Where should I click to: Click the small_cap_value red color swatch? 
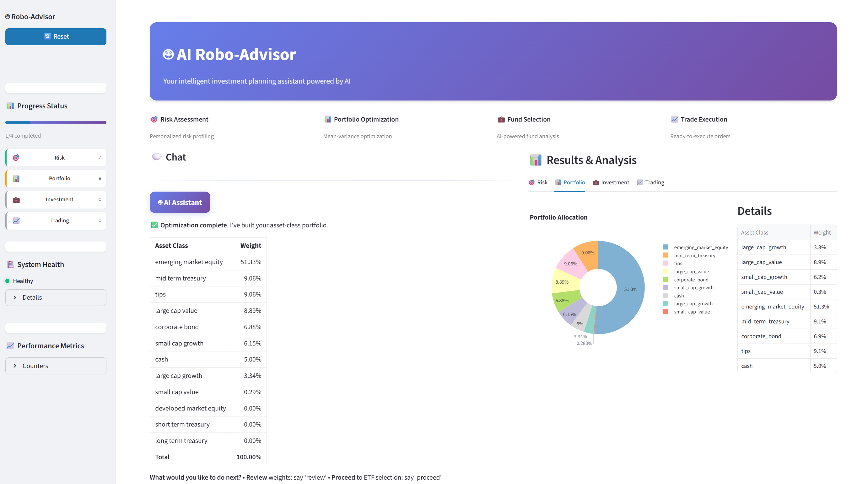click(666, 312)
